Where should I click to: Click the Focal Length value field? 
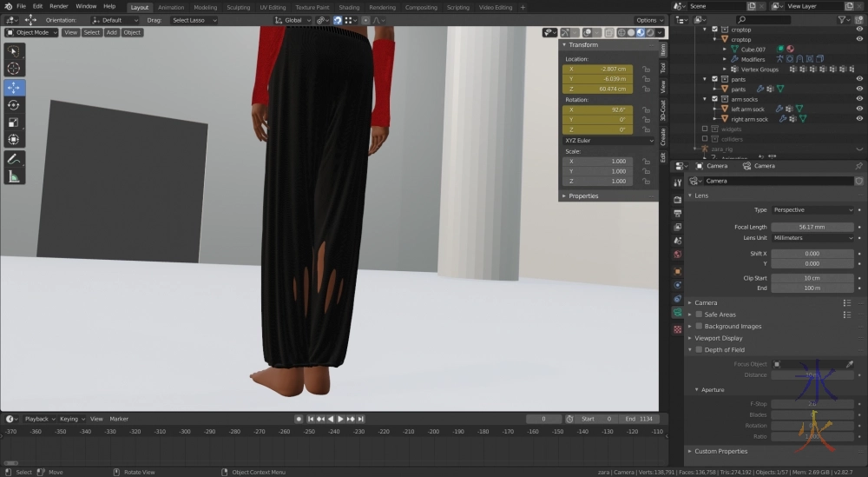pyautogui.click(x=812, y=227)
